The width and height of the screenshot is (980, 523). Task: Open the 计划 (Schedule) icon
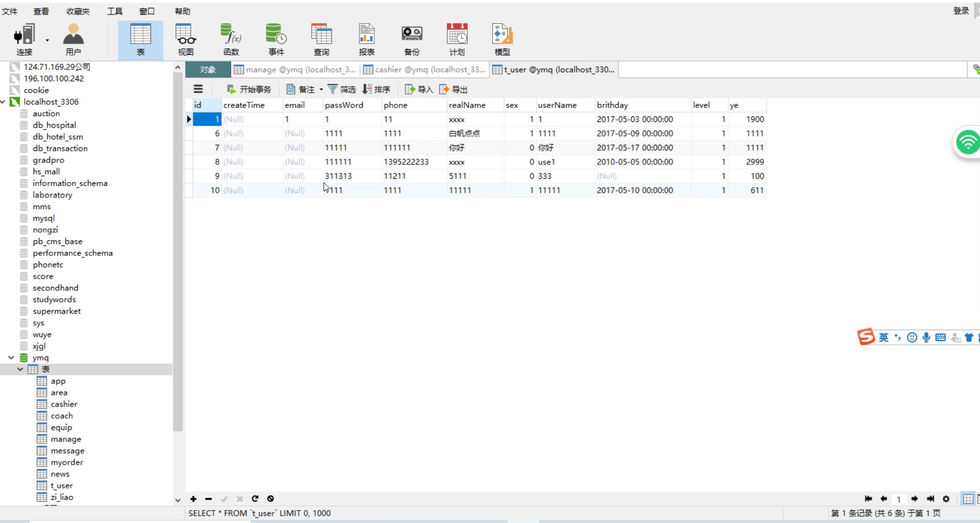[457, 40]
